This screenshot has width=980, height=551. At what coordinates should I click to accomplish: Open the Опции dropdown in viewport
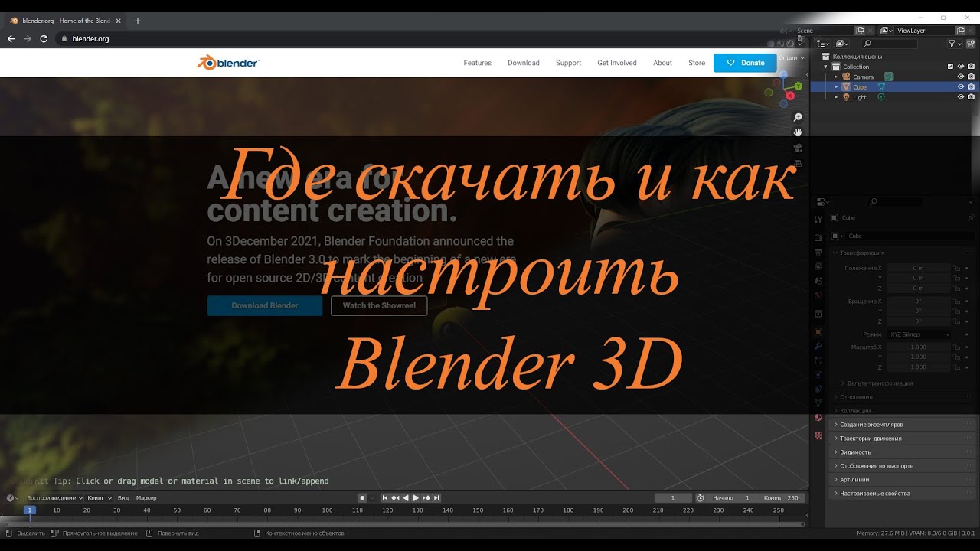(x=792, y=57)
